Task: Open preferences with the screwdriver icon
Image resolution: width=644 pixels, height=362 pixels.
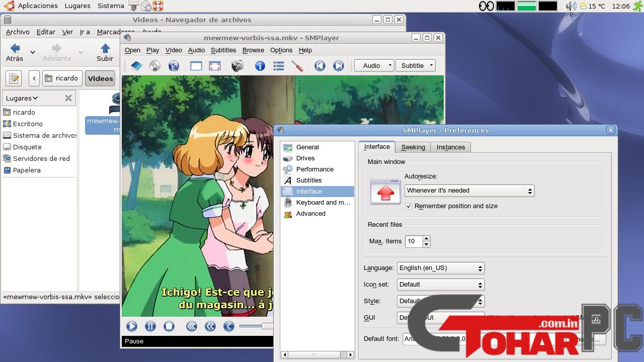Action: [297, 66]
